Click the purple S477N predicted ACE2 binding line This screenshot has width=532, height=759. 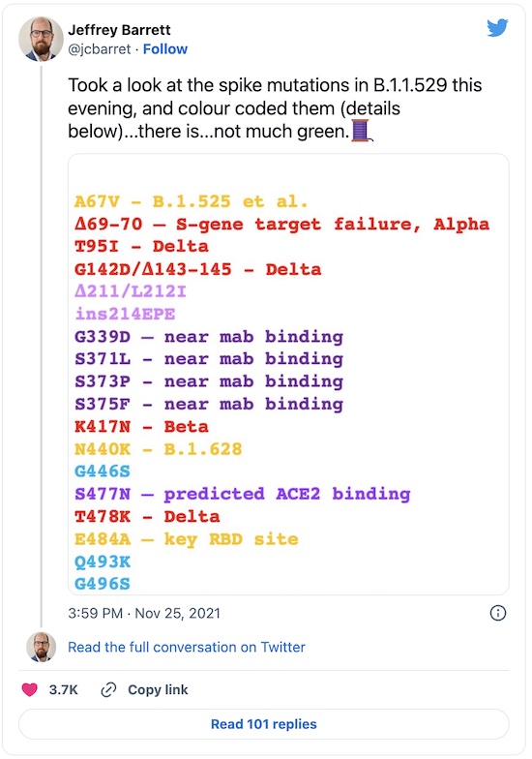(x=242, y=494)
